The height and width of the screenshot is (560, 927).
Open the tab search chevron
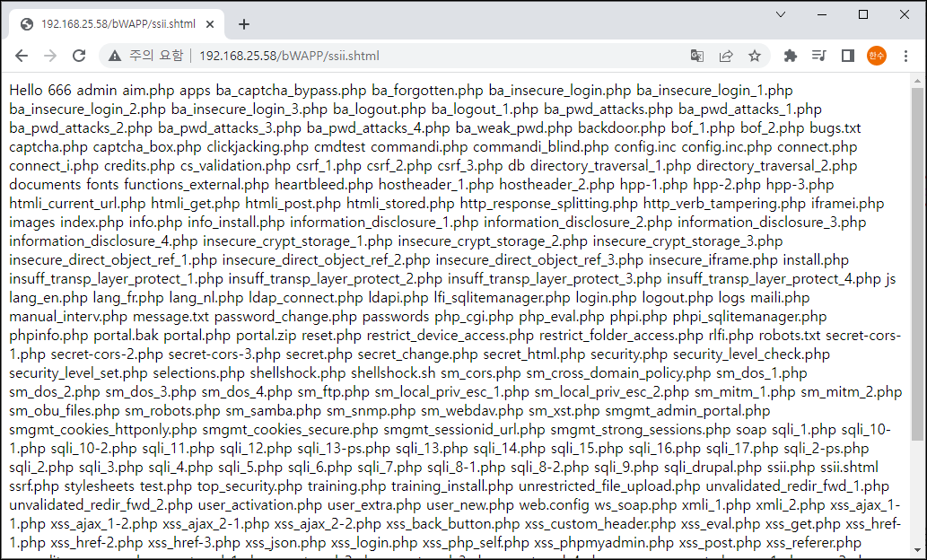pyautogui.click(x=781, y=14)
